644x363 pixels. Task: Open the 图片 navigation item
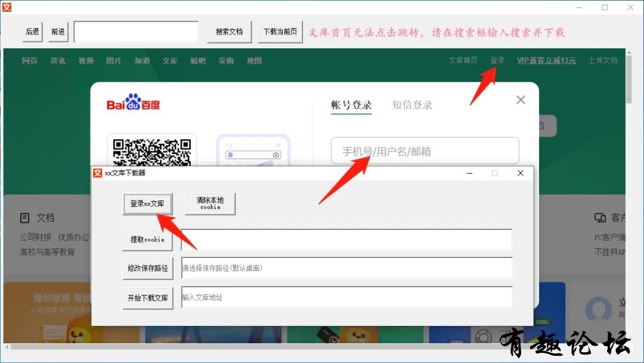(x=114, y=61)
